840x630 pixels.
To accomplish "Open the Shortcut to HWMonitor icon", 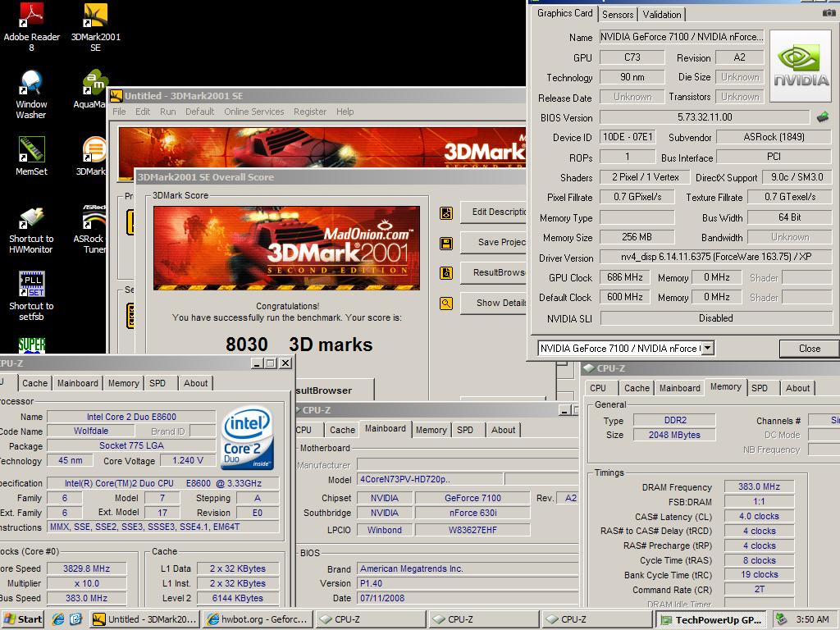I will 31,231.
